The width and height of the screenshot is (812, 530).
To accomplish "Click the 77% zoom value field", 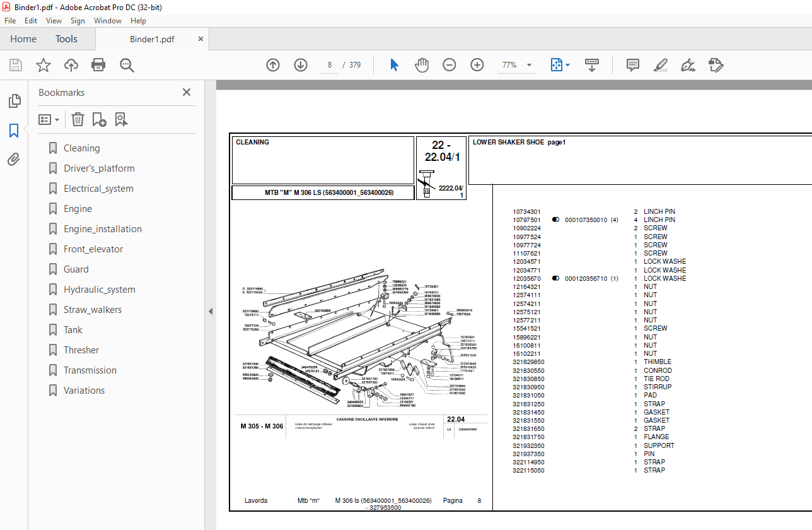I will (509, 65).
